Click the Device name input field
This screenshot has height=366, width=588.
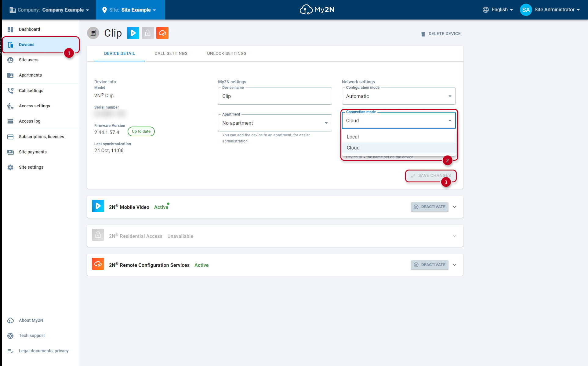click(275, 96)
